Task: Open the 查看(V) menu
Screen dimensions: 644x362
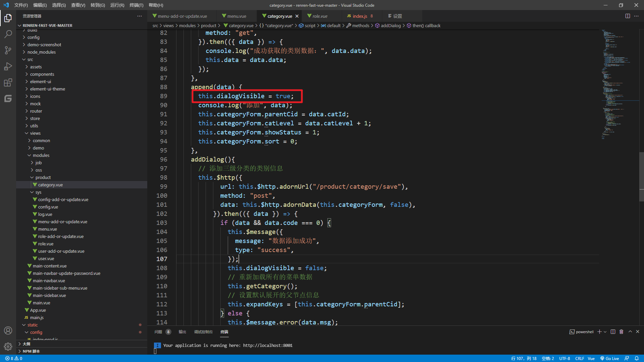Action: pyautogui.click(x=78, y=5)
